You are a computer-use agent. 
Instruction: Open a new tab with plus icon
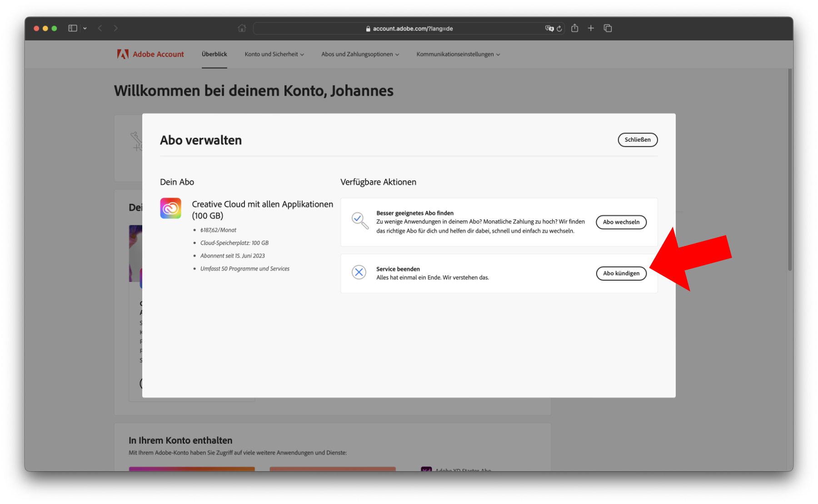point(591,28)
